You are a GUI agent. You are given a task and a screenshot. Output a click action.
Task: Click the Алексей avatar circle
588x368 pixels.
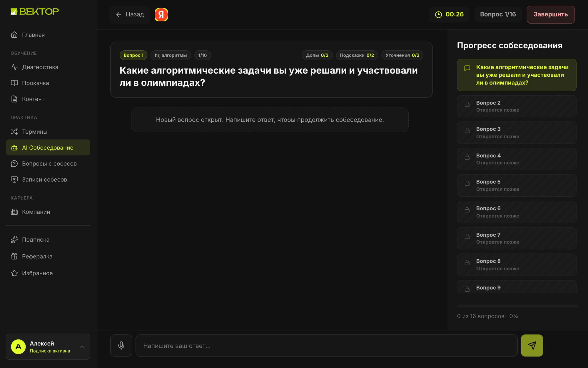pyautogui.click(x=18, y=347)
